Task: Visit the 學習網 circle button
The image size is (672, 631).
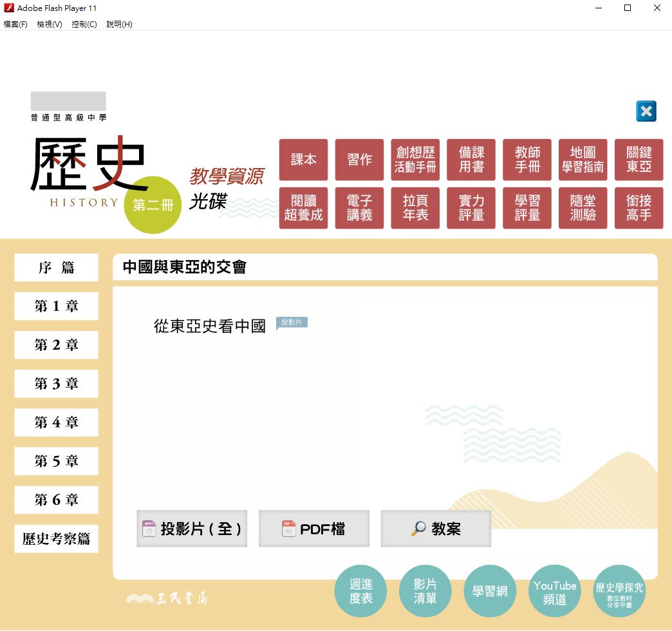Action: click(490, 591)
